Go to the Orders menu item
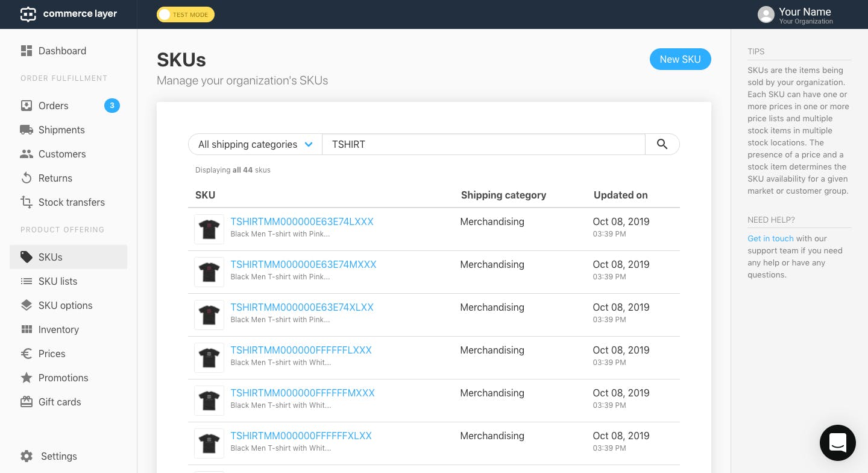The width and height of the screenshot is (868, 473). coord(54,106)
